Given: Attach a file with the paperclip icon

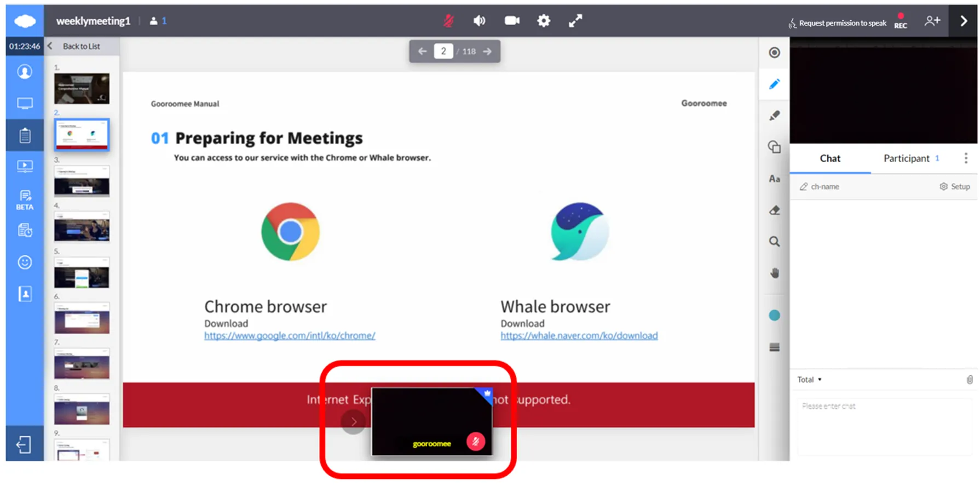Looking at the screenshot, I should click(x=969, y=379).
